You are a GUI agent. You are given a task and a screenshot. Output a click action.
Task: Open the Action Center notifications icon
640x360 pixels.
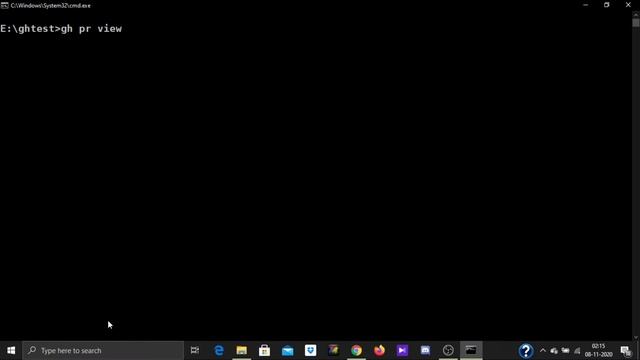(626, 351)
